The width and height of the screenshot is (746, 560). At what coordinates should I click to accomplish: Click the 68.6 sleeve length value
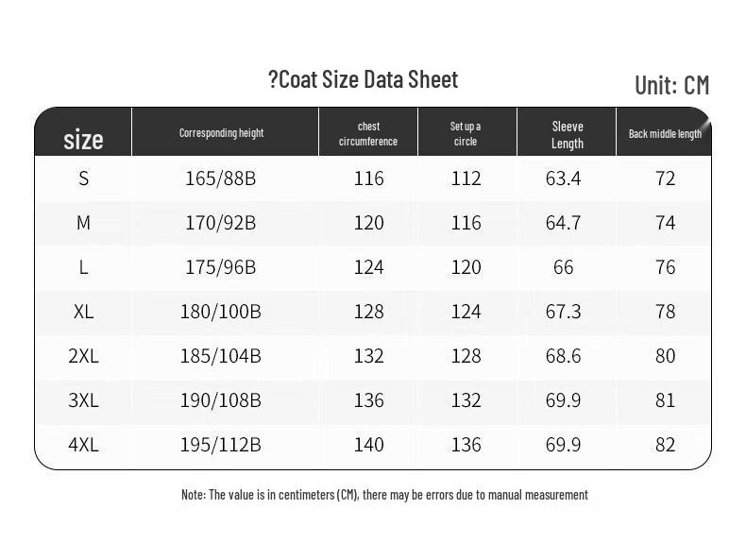[x=563, y=356]
